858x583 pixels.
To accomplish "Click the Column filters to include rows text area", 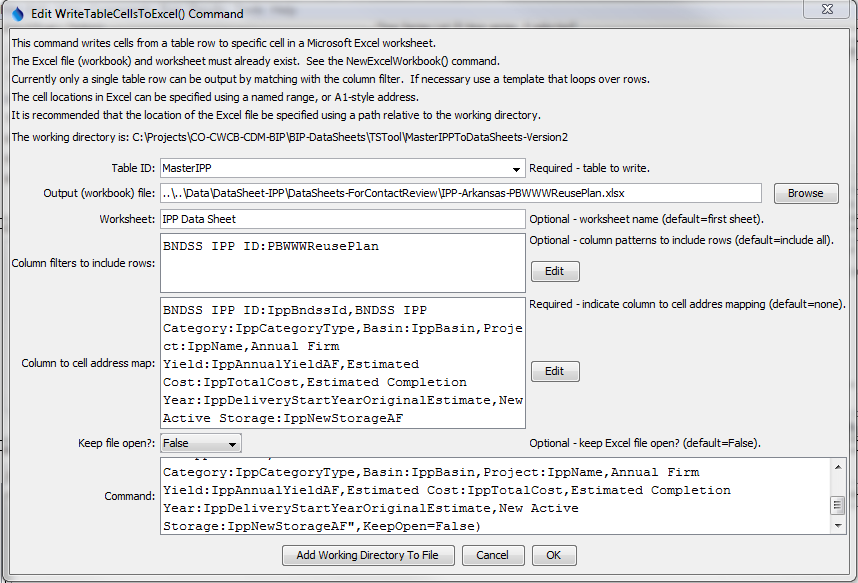I will (343, 263).
